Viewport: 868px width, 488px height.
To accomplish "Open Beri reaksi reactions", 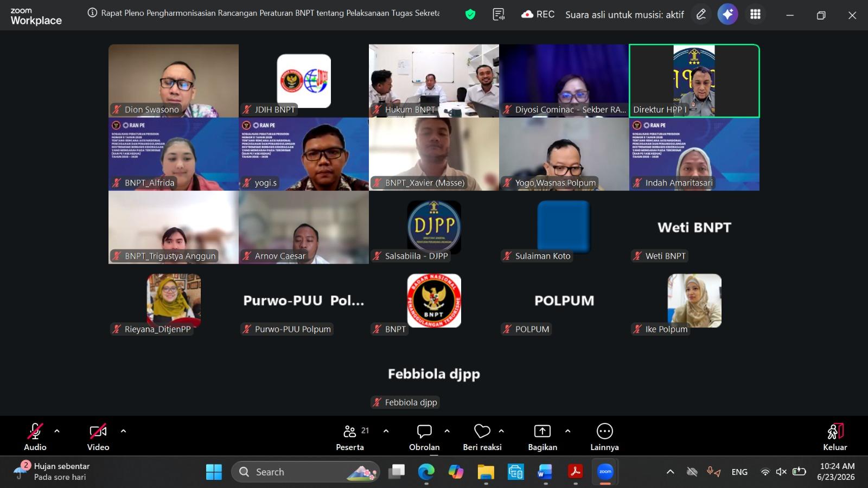I will coord(482,436).
